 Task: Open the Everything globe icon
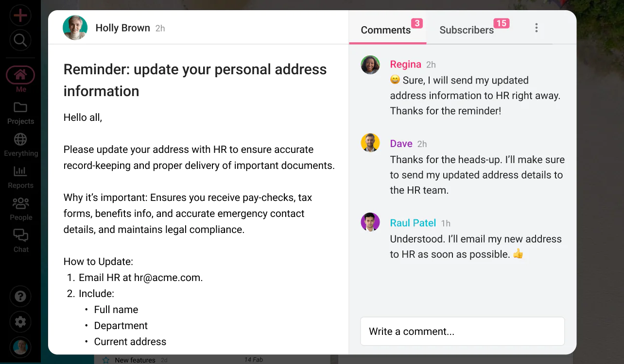point(20,139)
